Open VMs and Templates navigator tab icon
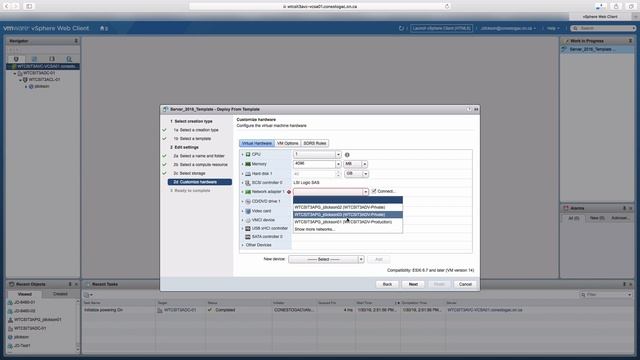This screenshot has width=640, height=360. (34, 59)
